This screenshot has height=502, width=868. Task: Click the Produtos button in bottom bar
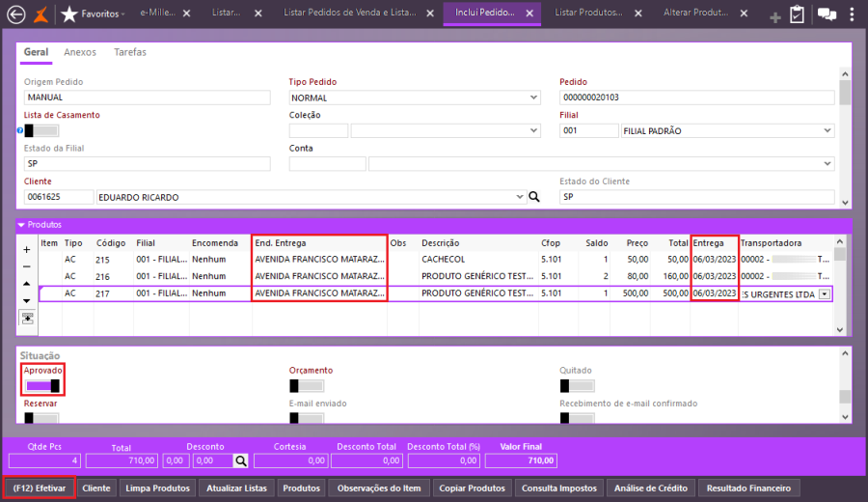[302, 488]
